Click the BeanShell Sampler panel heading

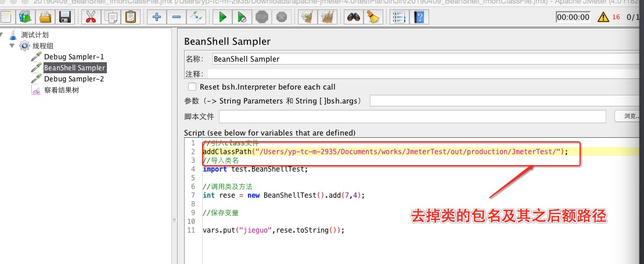[228, 41]
